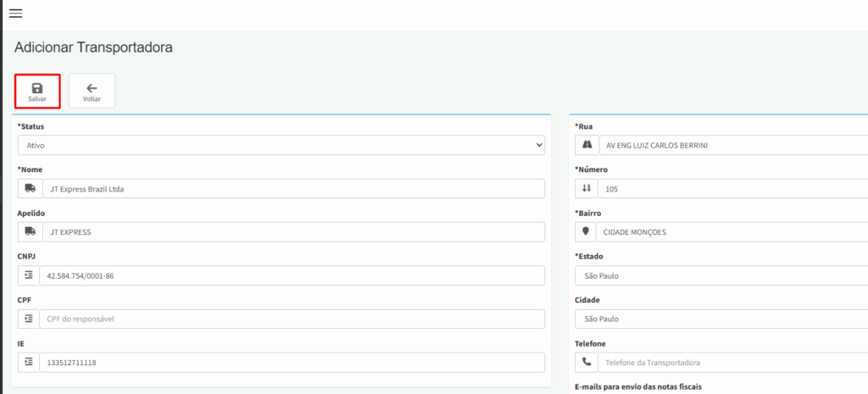This screenshot has height=394, width=868.
Task: Click the Voltar back button
Action: 92,91
